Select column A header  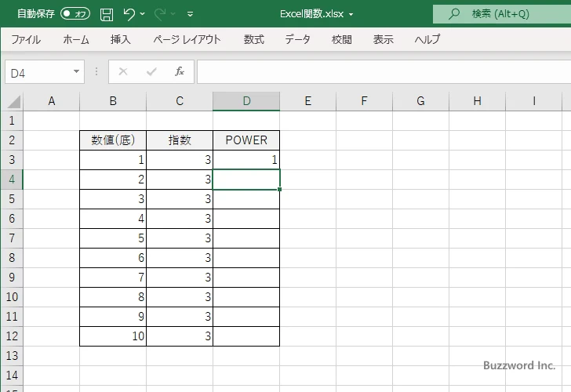click(x=51, y=101)
